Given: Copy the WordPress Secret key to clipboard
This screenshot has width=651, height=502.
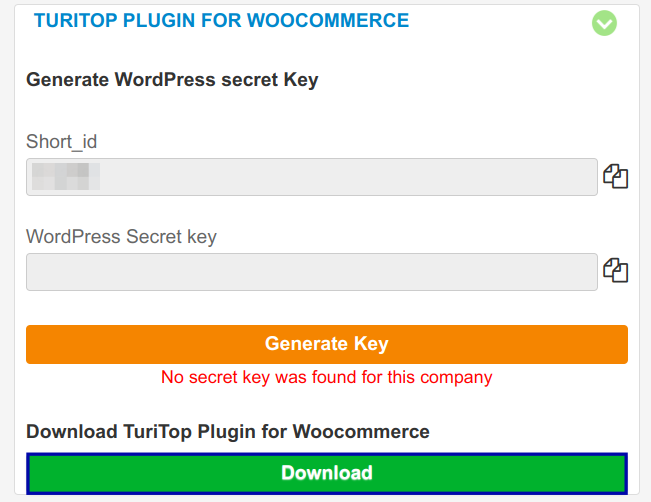Looking at the screenshot, I should pos(615,270).
